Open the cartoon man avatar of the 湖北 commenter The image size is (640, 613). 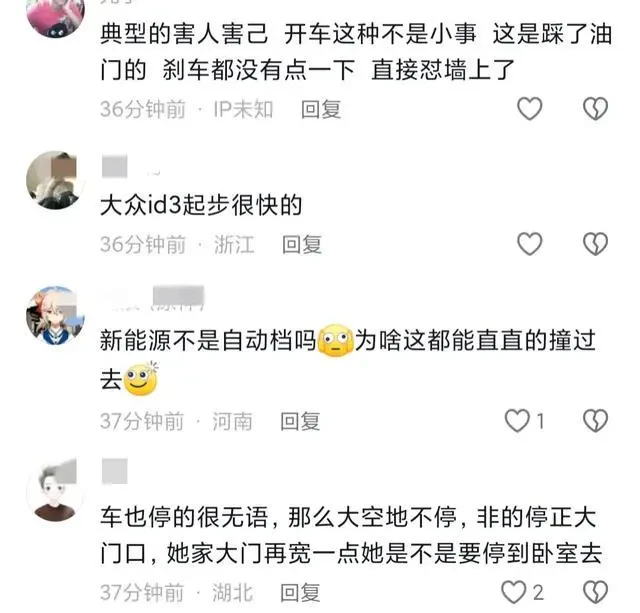pyautogui.click(x=56, y=492)
